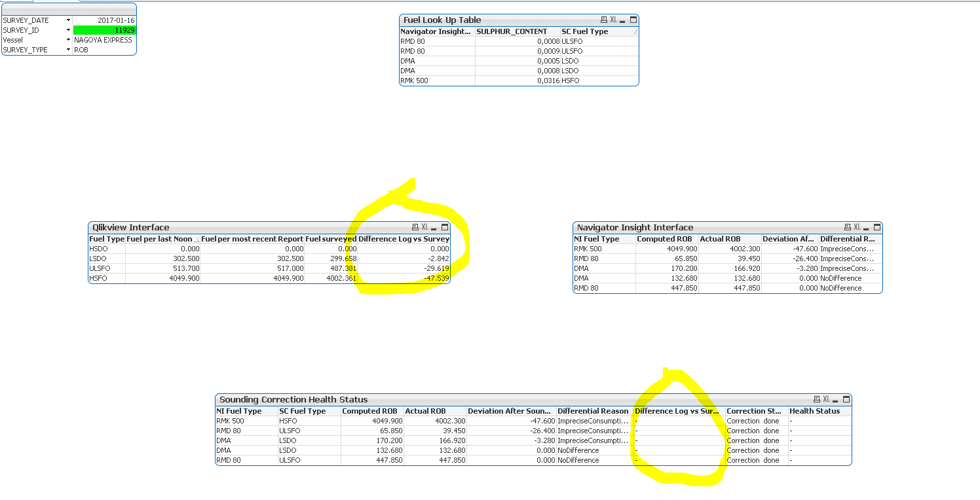Open the SURVEY_DATE dropdown arrow
980x500 pixels.
click(x=68, y=20)
